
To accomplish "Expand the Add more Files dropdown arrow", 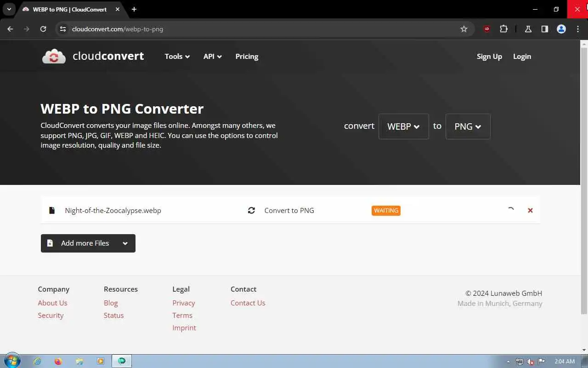I will click(125, 243).
